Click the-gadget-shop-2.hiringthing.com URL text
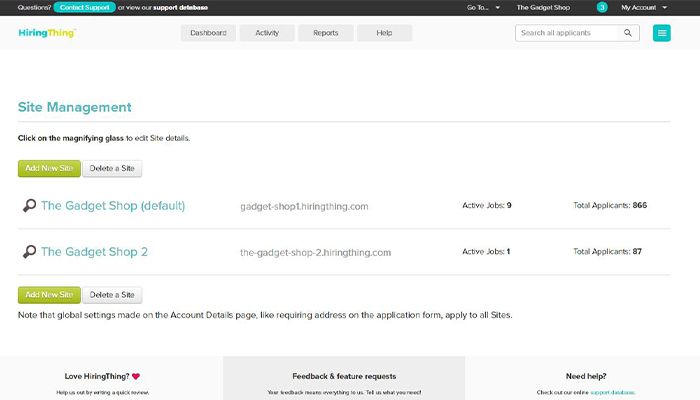Screen dimensions: 700x400 pos(315,252)
